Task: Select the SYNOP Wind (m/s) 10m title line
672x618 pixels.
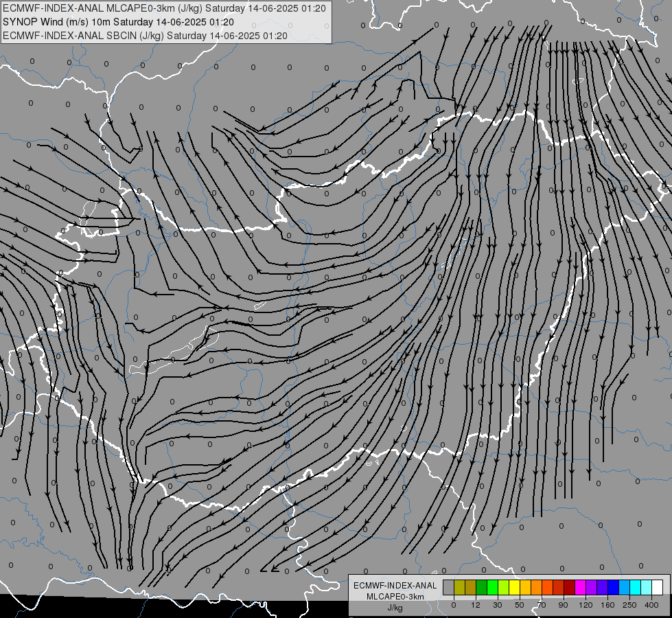Action: point(118,22)
